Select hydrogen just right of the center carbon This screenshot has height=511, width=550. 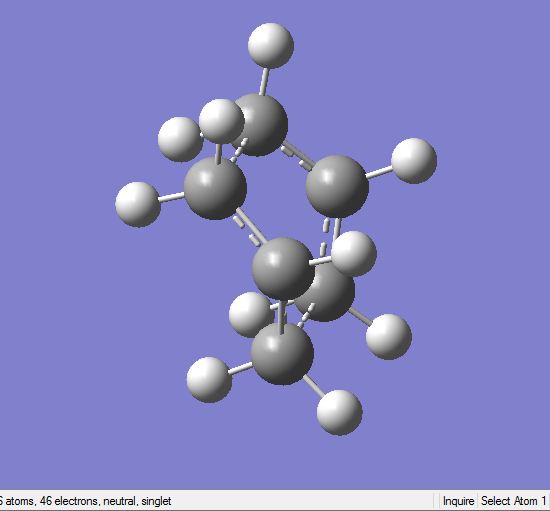[x=354, y=253]
